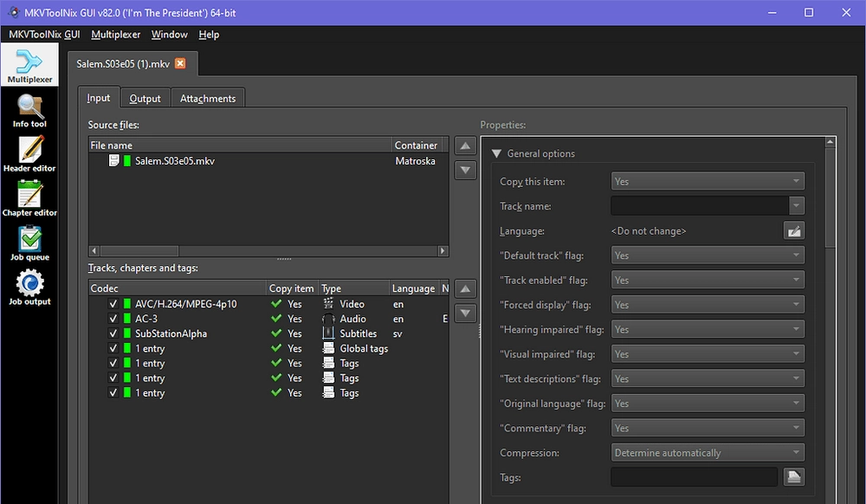
Task: Uncheck the AVC/H.264/MPEG-4p10 track checkbox
Action: (x=113, y=304)
